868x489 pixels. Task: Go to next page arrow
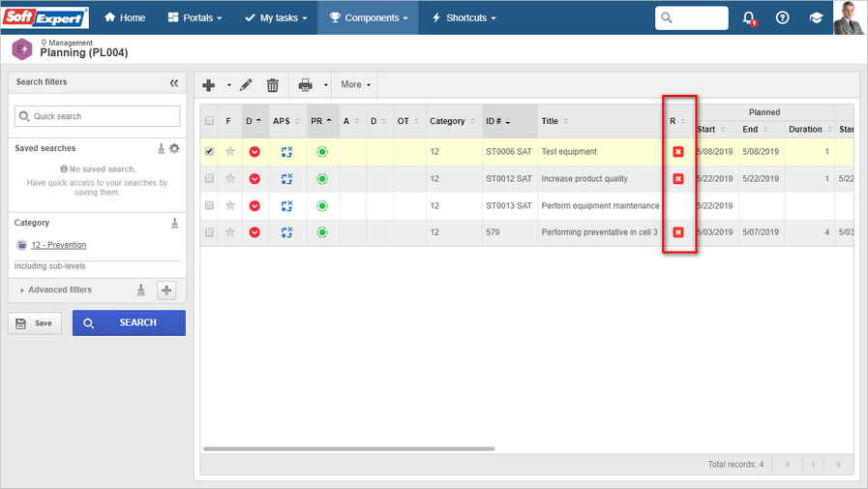click(x=839, y=465)
